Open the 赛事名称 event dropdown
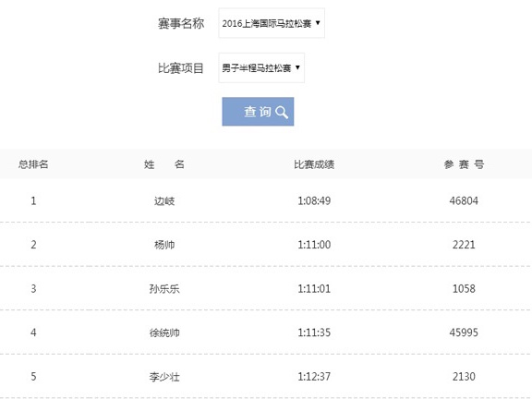The height and width of the screenshot is (399, 532). pos(272,23)
